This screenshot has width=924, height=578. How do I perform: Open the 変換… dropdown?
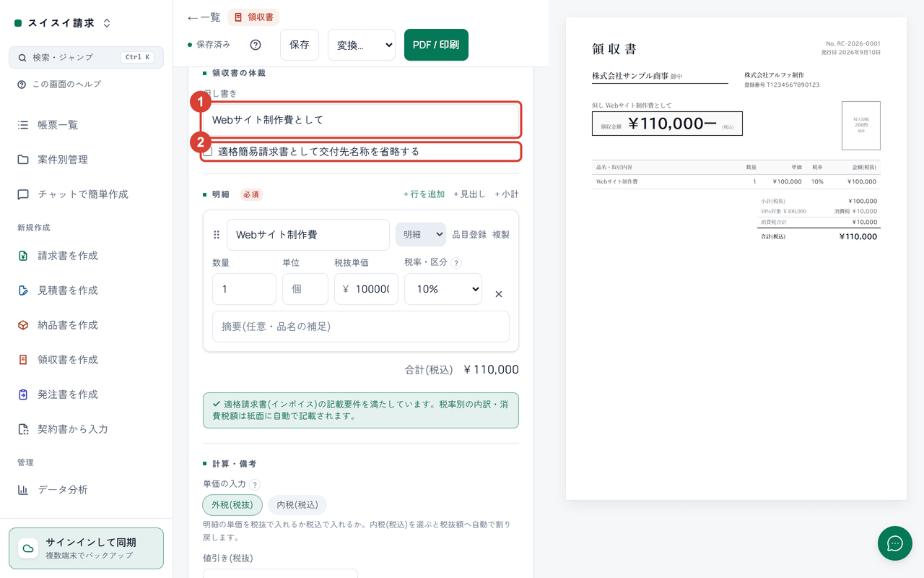tap(362, 45)
